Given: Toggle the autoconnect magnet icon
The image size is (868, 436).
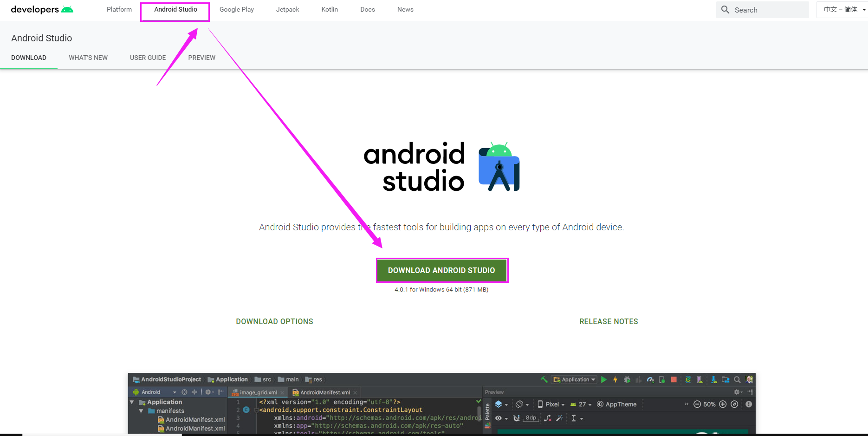Looking at the screenshot, I should pos(516,418).
